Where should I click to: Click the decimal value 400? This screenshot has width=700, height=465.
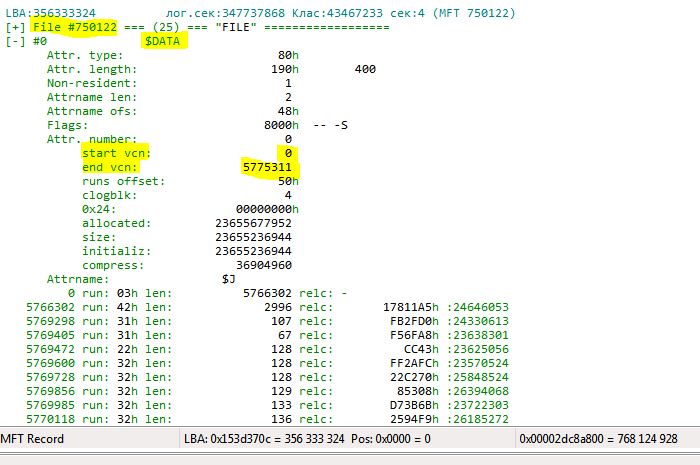(365, 69)
